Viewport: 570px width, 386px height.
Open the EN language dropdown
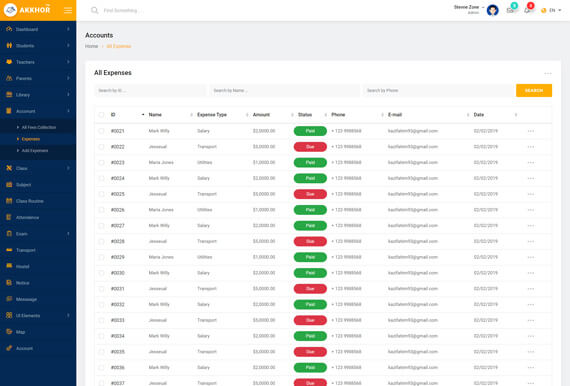point(551,10)
